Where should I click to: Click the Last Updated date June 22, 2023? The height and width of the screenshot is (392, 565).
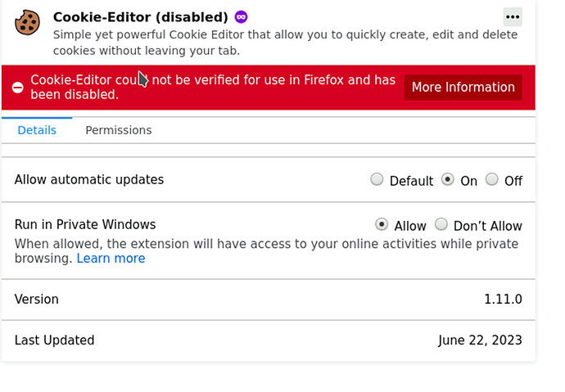pyautogui.click(x=480, y=340)
